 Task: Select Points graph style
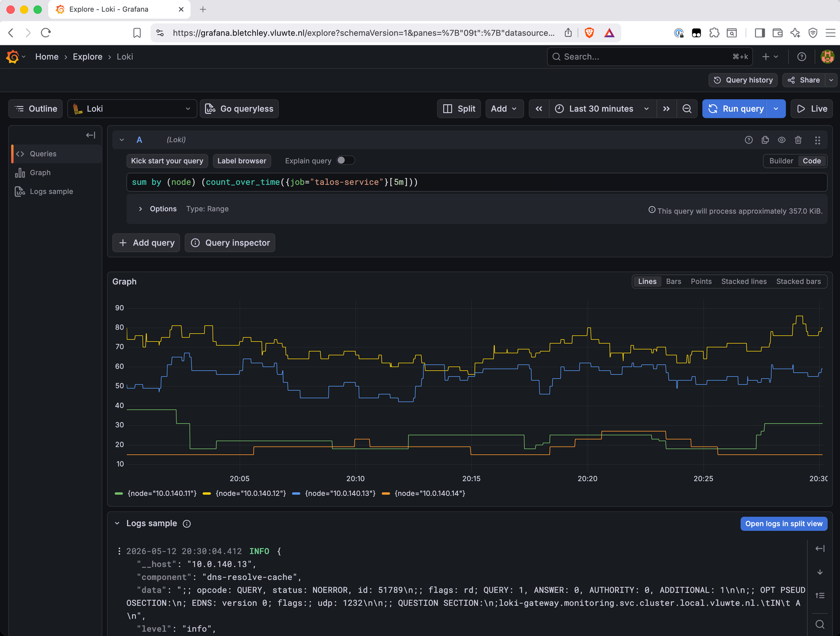[x=701, y=281]
